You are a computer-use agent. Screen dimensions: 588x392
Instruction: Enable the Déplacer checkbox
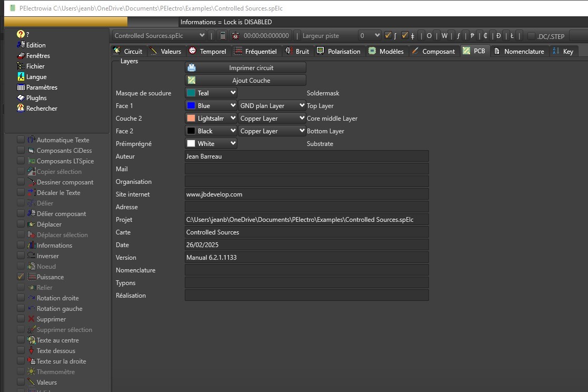21,224
